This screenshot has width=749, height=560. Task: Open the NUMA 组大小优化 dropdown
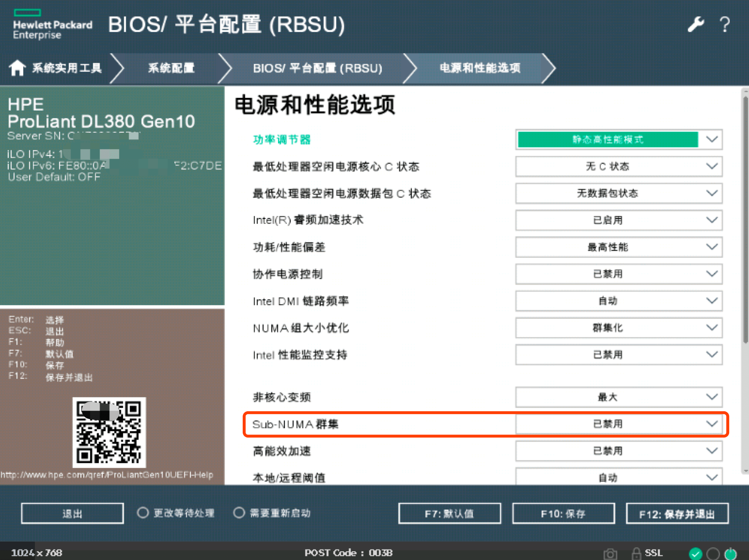click(619, 327)
